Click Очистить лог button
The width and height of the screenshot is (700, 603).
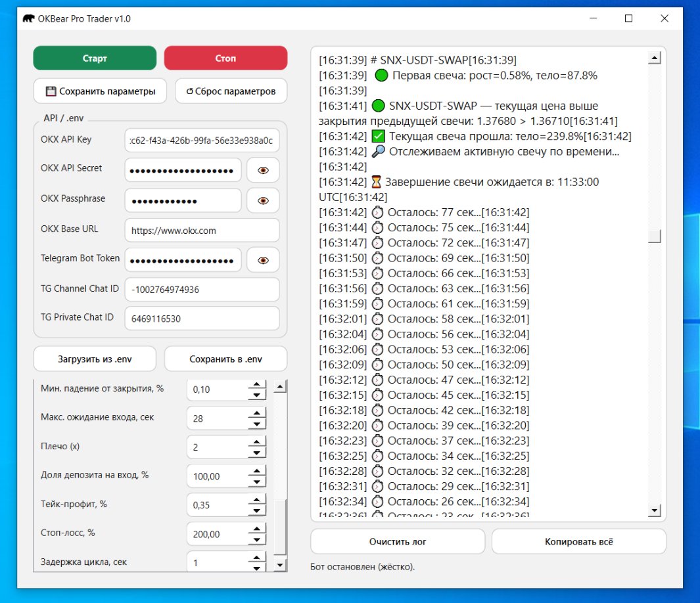[x=398, y=542]
